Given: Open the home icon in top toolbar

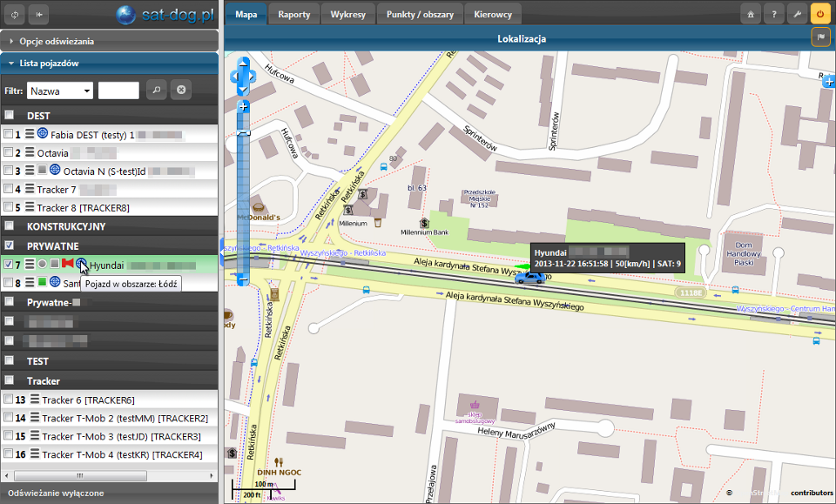Looking at the screenshot, I should point(749,14).
